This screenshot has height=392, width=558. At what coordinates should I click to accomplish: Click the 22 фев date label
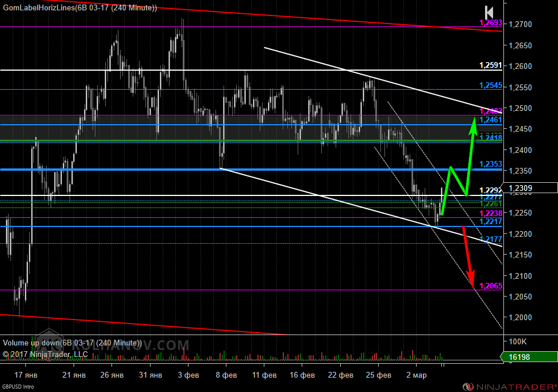tap(341, 375)
